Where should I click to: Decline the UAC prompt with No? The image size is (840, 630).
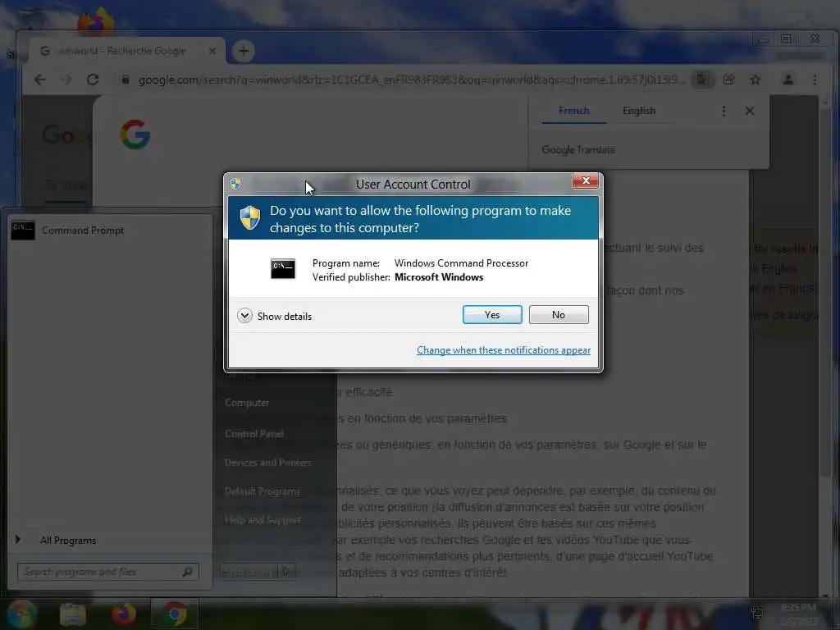click(x=558, y=314)
